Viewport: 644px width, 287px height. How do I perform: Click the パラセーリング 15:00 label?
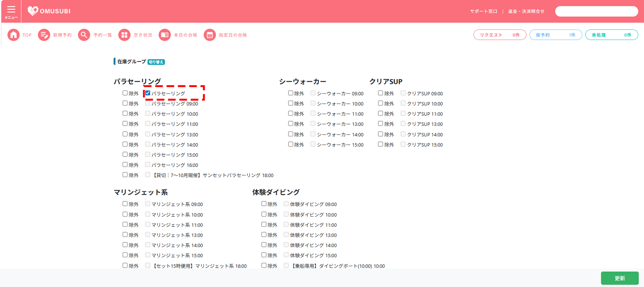(175, 155)
